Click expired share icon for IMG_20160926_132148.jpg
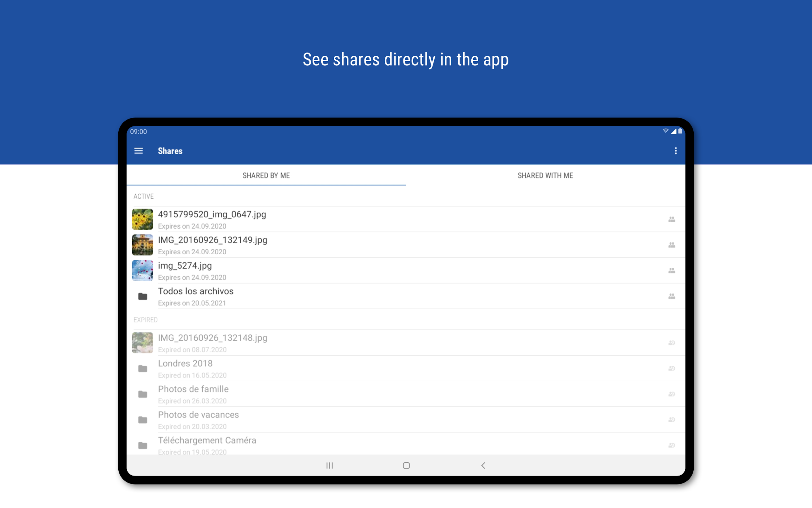The image size is (812, 508). point(671,343)
